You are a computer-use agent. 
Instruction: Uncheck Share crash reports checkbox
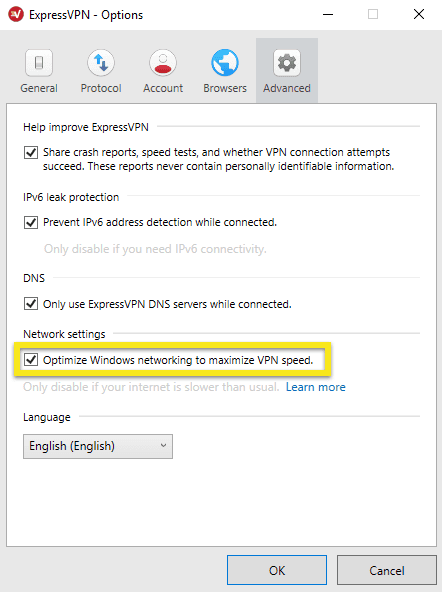point(31,153)
